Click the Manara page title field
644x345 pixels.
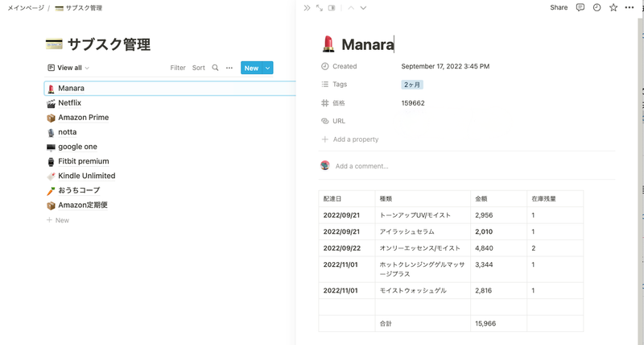coord(368,44)
